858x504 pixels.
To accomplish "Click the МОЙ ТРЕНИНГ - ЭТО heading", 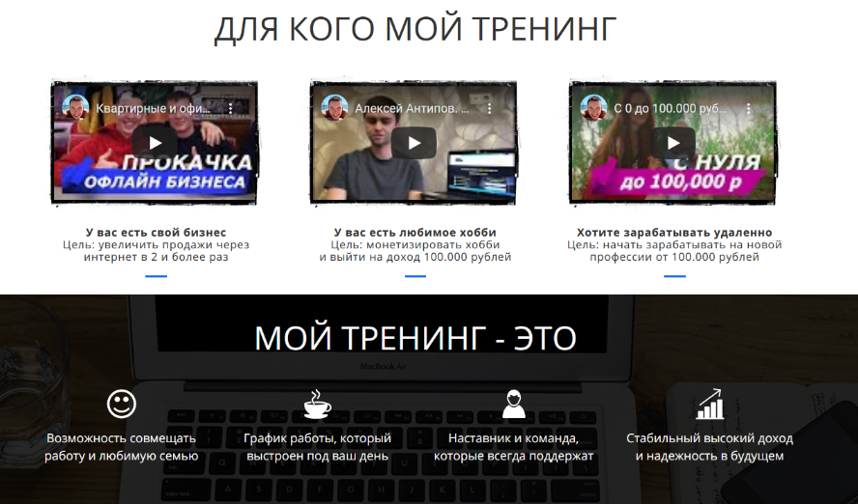I will pos(415,338).
